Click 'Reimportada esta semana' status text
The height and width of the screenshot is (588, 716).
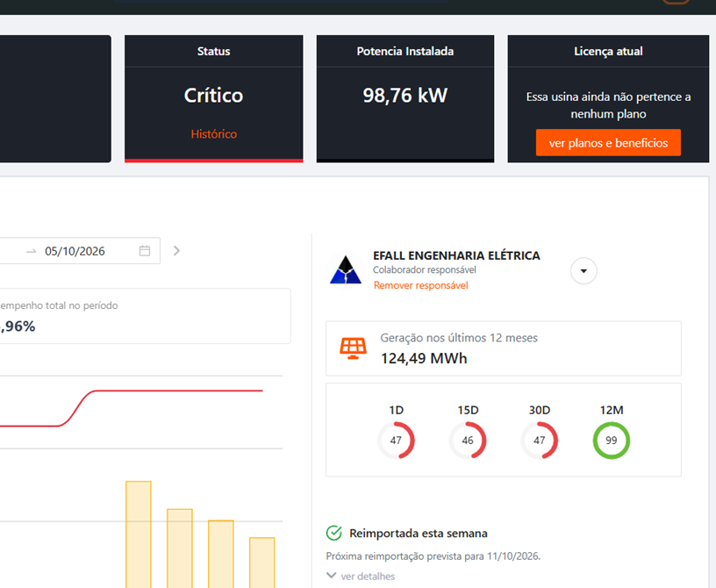419,534
